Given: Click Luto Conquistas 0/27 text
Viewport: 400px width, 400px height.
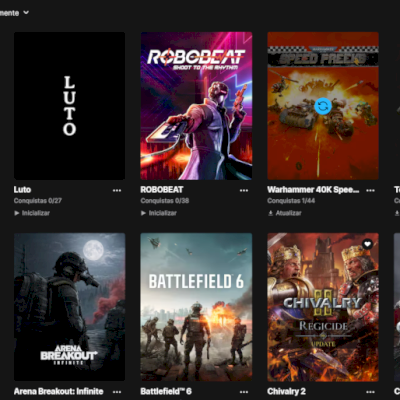Looking at the screenshot, I should pyautogui.click(x=38, y=201).
